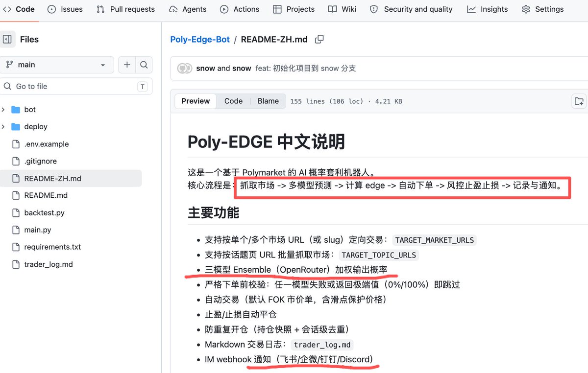Click commit author avatar icon
Viewport: 588px width, 373px height.
click(184, 68)
